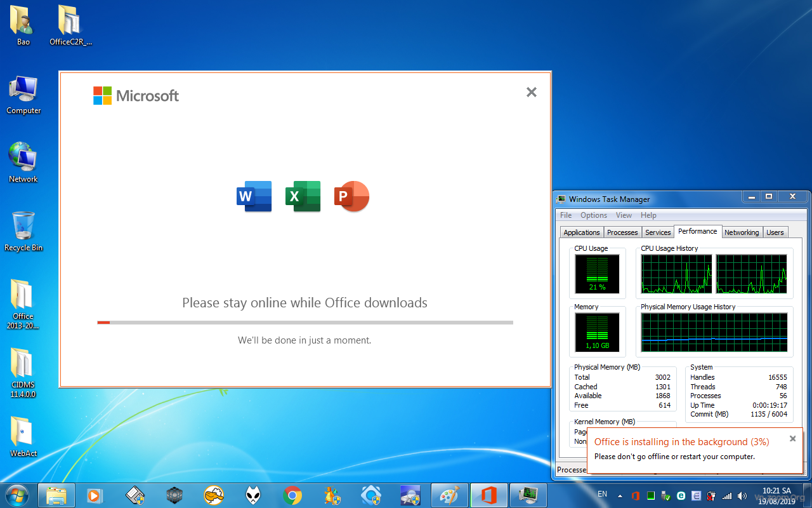812x508 pixels.
Task: Click the Microsoft logo in installer window
Action: [136, 96]
